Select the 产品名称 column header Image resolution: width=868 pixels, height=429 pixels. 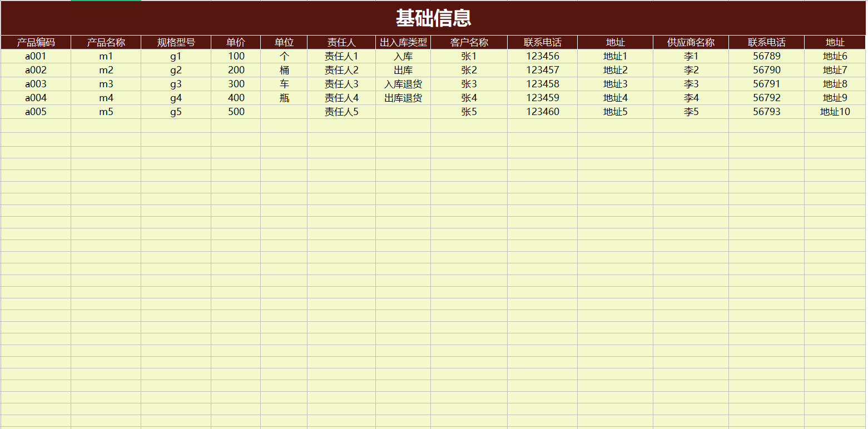coord(106,42)
